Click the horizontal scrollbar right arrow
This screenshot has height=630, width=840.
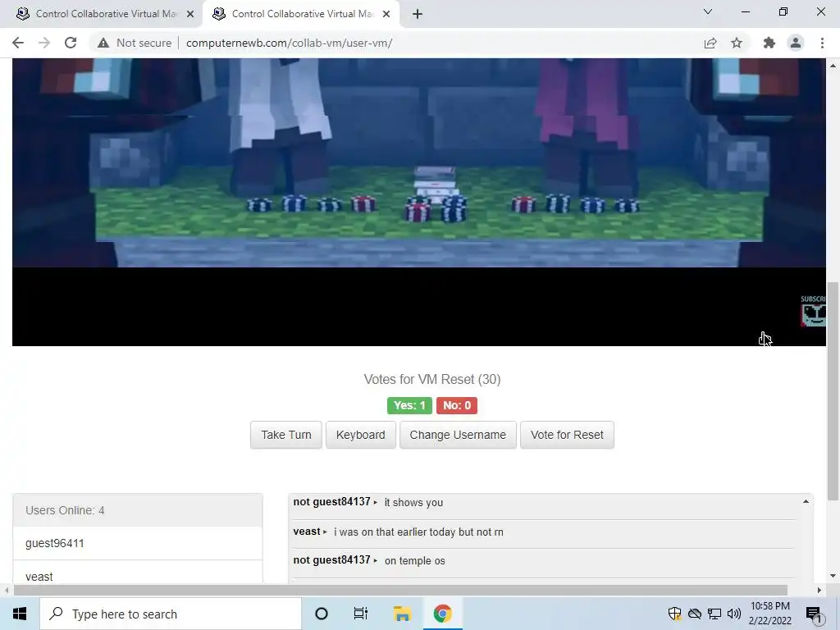pos(819,590)
